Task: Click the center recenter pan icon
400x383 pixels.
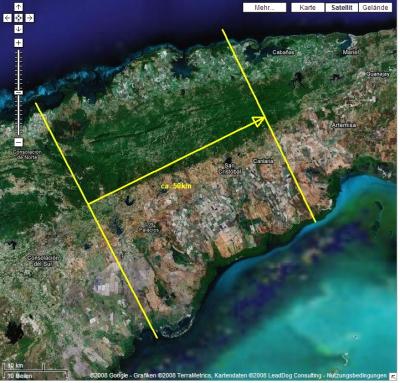Action: (19, 18)
